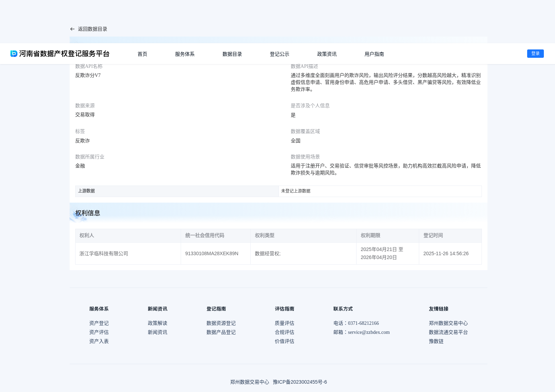Viewport: 555px width, 392px height.
Task: Click the blue 登录 button
Action: pos(536,54)
